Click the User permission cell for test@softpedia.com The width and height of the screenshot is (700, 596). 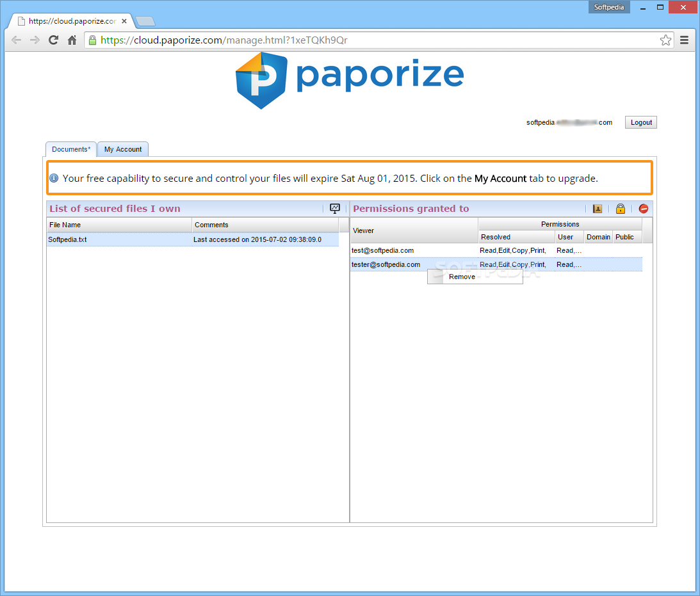pos(569,251)
